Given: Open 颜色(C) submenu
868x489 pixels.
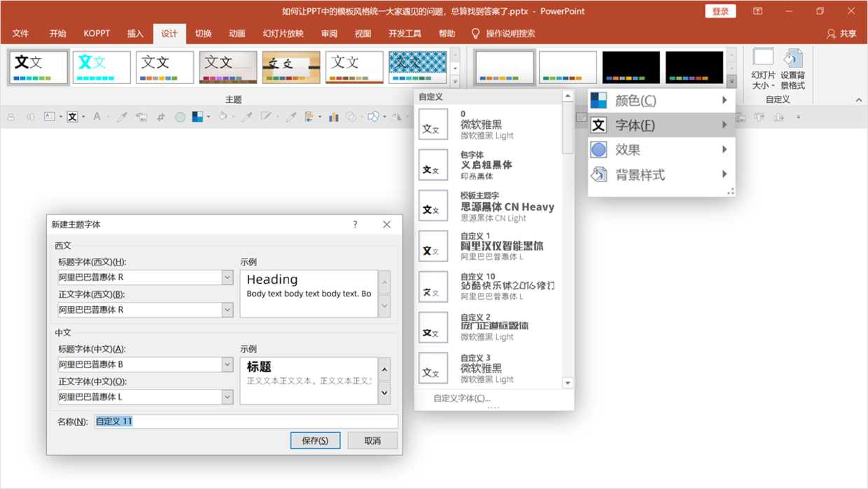Looking at the screenshot, I should (661, 100).
